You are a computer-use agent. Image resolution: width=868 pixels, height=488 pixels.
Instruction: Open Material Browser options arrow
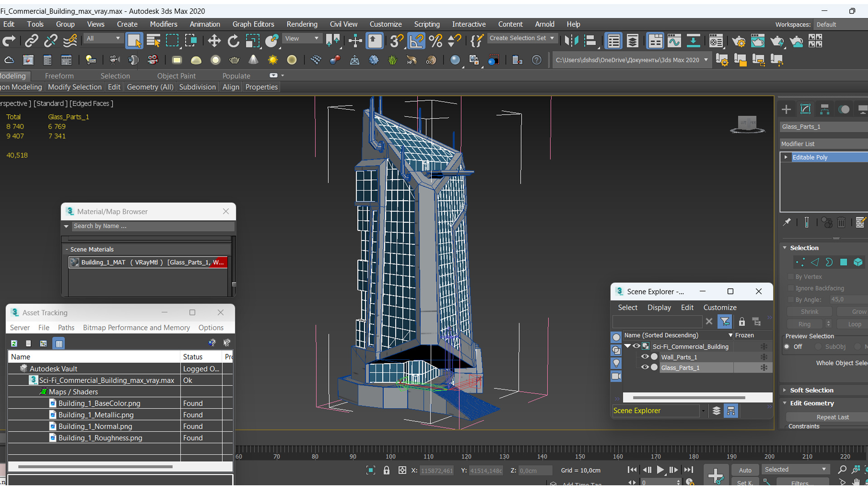(x=66, y=226)
